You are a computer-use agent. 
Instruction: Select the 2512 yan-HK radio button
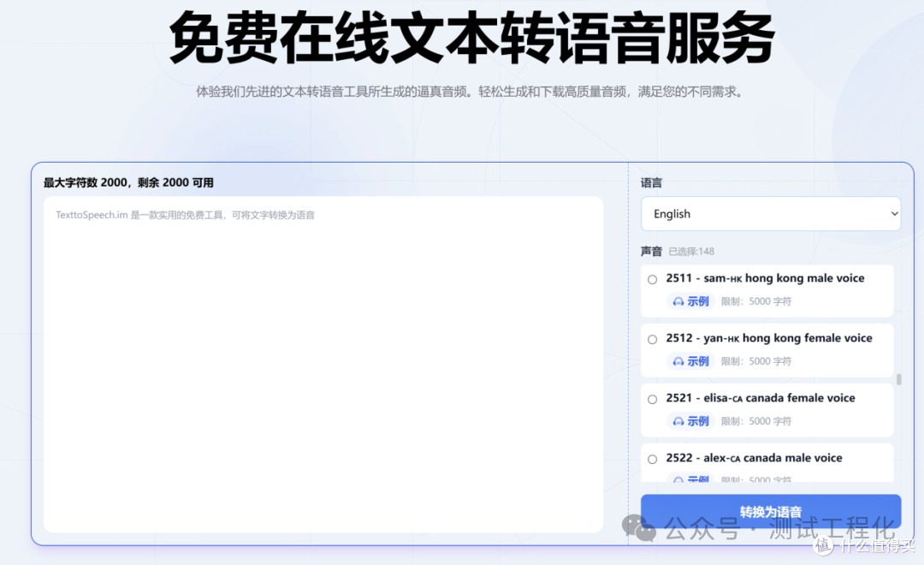point(652,340)
